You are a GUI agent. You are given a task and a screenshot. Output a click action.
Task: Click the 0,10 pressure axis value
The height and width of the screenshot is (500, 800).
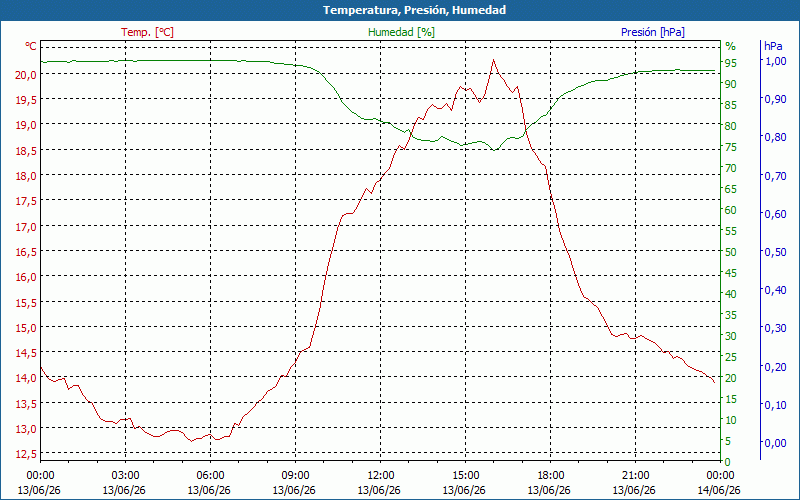click(775, 405)
